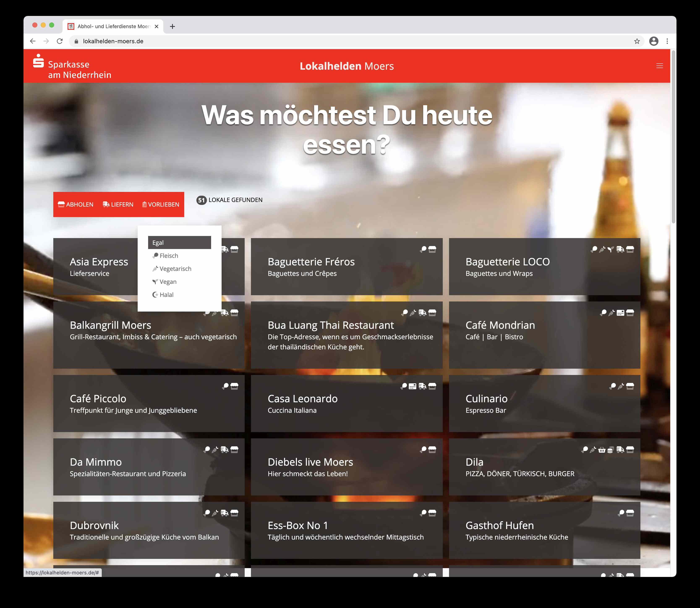The height and width of the screenshot is (608, 700).
Task: Click the store icon on Ess-Box No 1 card
Action: [432, 513]
